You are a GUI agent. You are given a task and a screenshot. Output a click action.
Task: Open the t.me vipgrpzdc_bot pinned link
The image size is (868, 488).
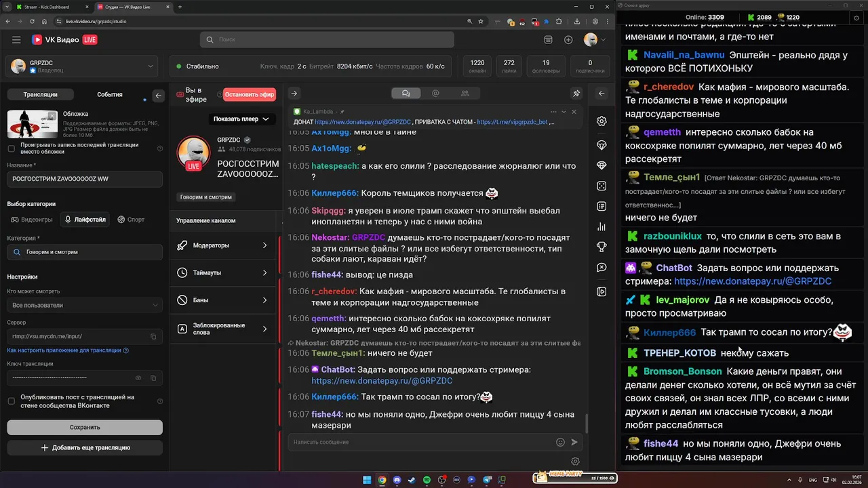(x=513, y=122)
